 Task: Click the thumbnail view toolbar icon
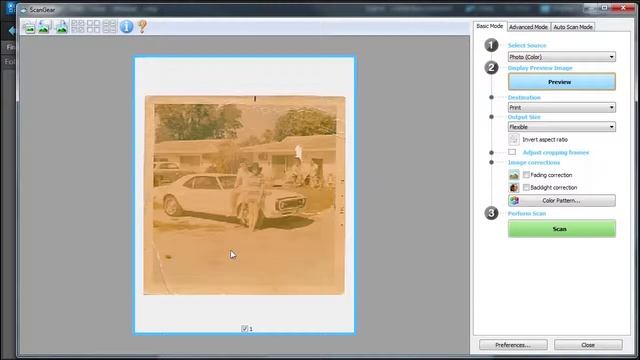29,27
